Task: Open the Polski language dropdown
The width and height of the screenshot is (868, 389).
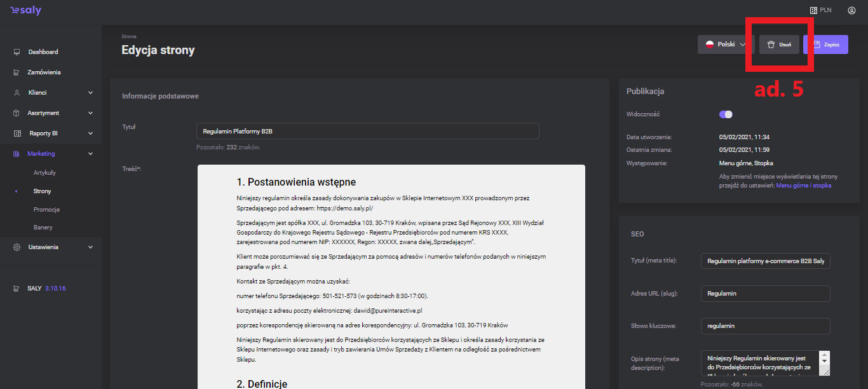Action: (725, 44)
